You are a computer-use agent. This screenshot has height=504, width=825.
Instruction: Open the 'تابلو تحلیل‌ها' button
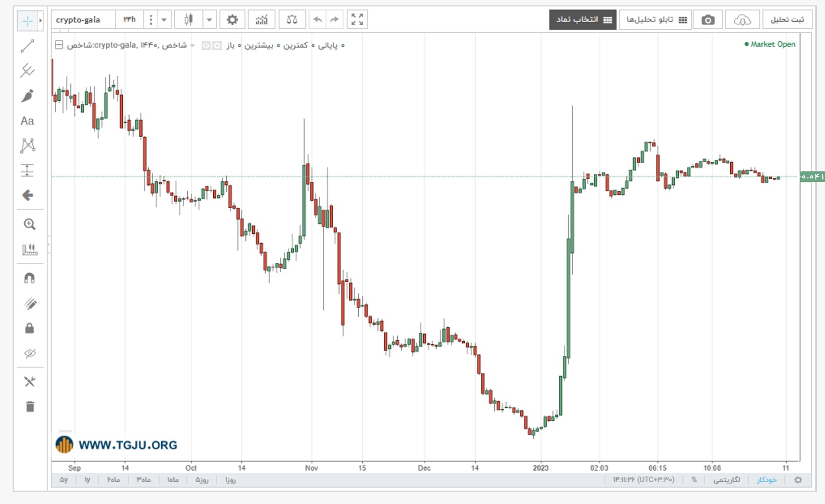click(x=656, y=20)
